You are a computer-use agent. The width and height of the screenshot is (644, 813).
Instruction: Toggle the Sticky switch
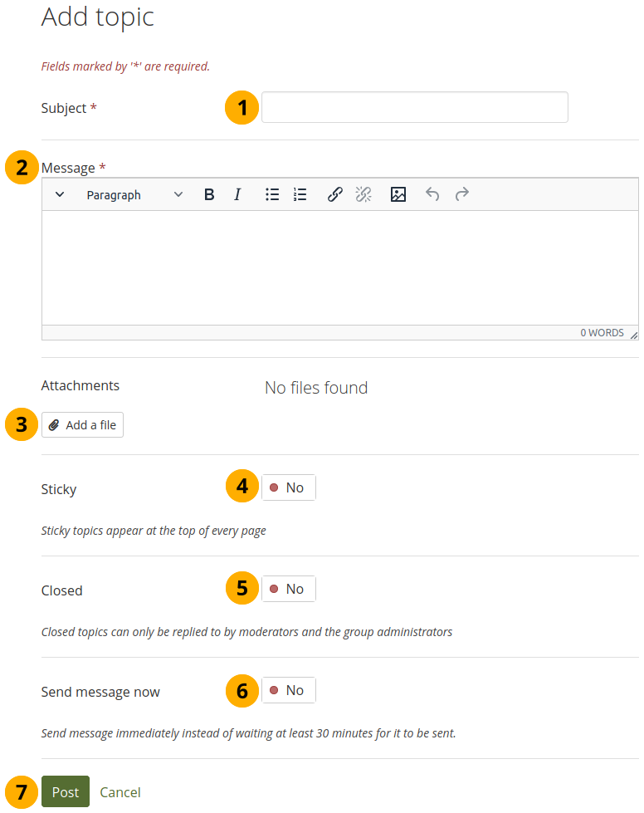(x=289, y=488)
